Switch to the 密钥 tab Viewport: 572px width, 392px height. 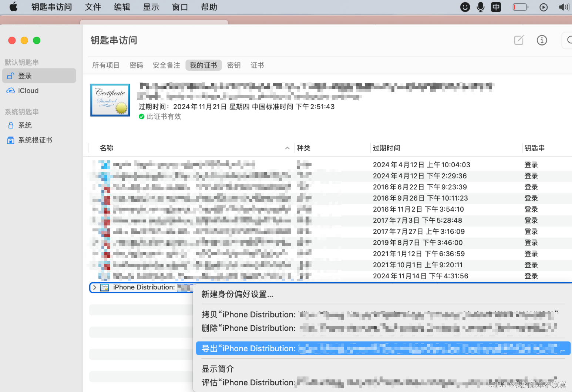pos(234,65)
